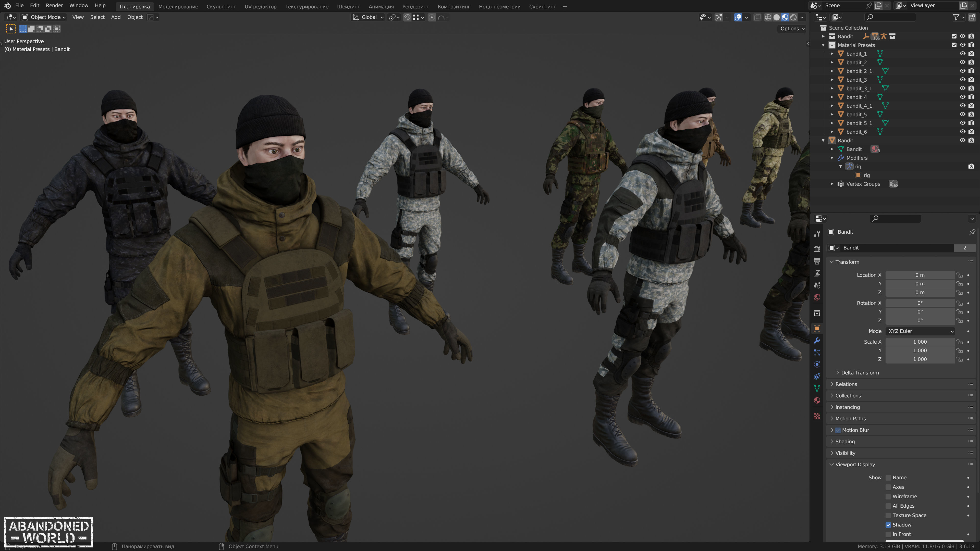Toggle viewport overlays
Image resolution: width=980 pixels, height=551 pixels.
click(x=738, y=18)
